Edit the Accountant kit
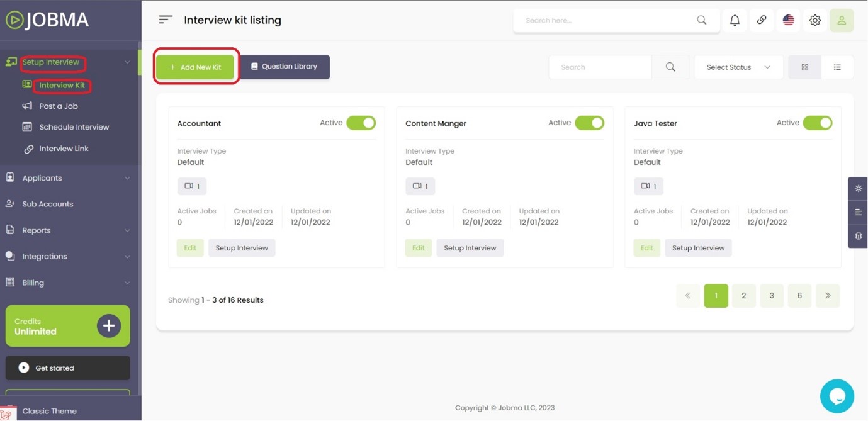 click(190, 248)
